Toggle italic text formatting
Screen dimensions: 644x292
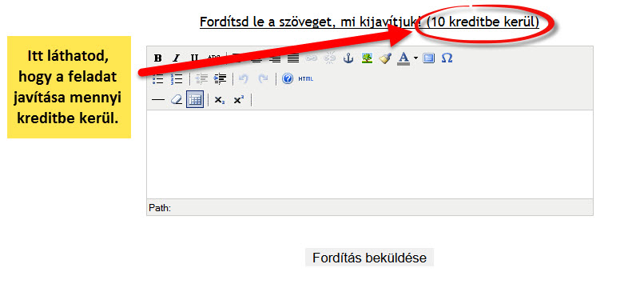pyautogui.click(x=177, y=58)
